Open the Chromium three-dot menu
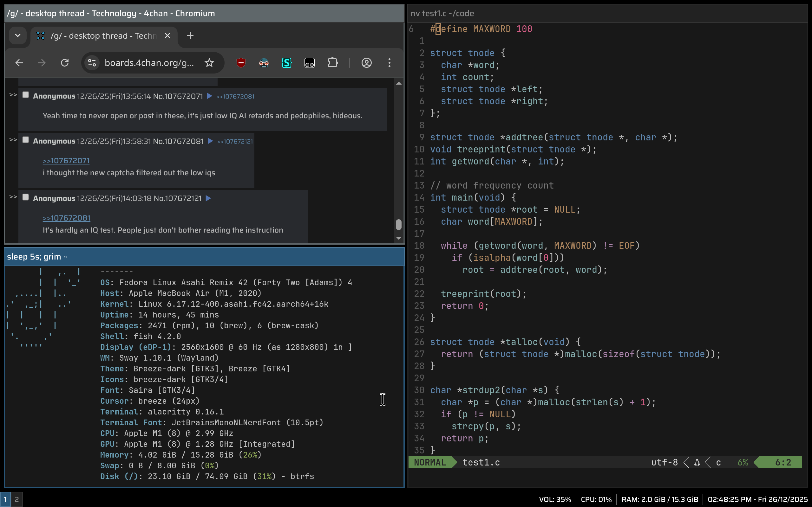 pos(389,63)
